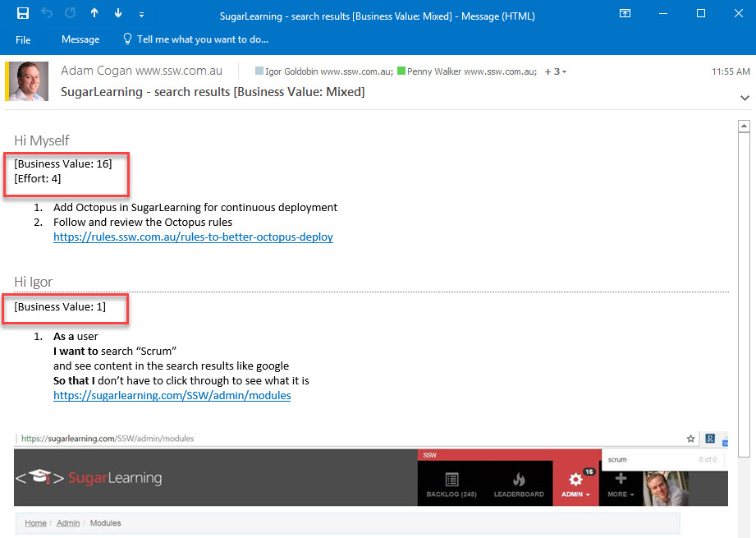Open the Customize Quick Access Toolbar dropdown
Image resolution: width=756 pixels, height=538 pixels.
141,14
